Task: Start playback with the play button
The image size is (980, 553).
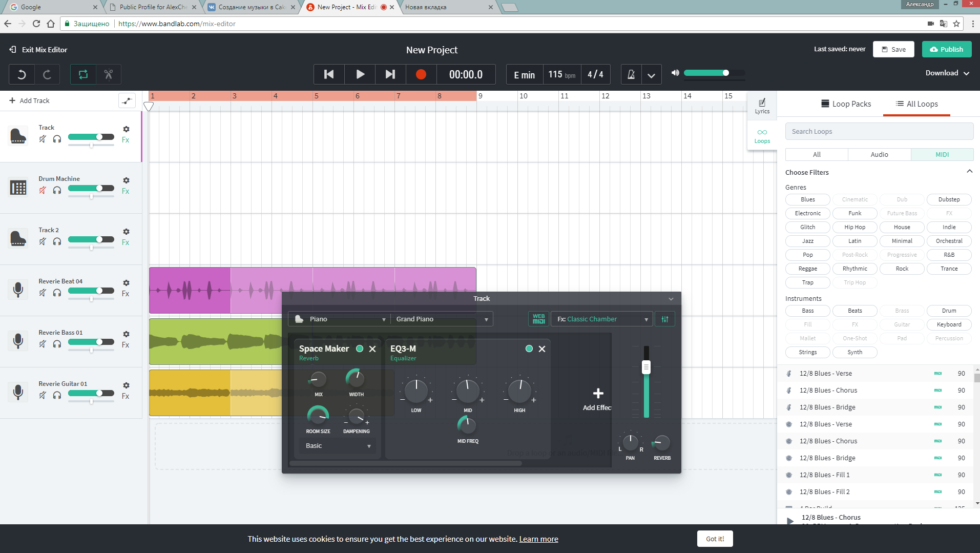Action: click(360, 74)
